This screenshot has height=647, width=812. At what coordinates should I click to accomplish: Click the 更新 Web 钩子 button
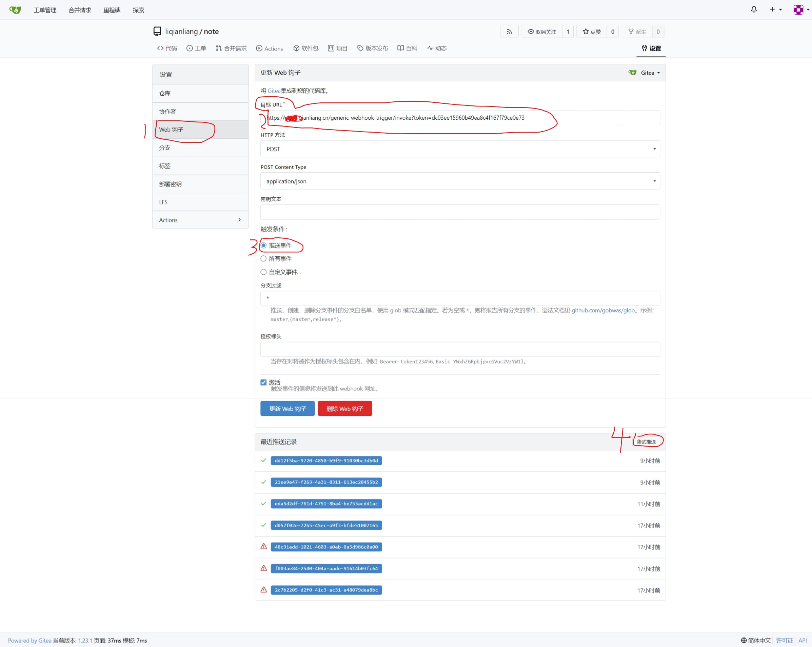(288, 409)
